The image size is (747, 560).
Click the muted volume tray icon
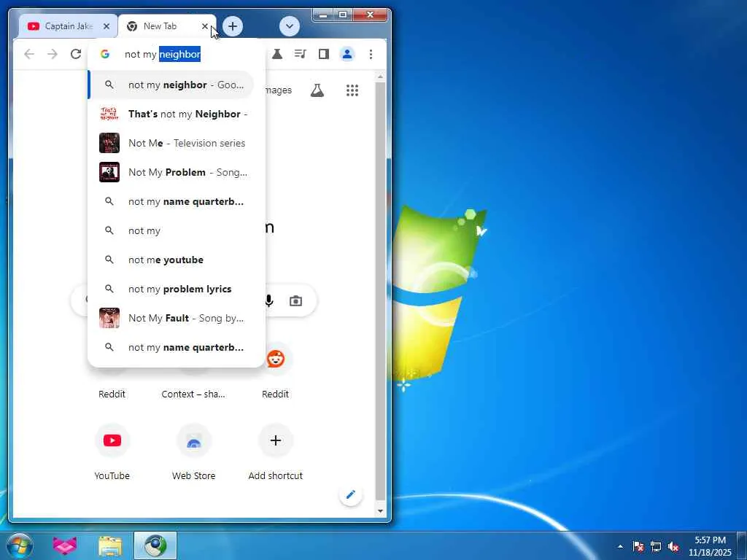673,546
